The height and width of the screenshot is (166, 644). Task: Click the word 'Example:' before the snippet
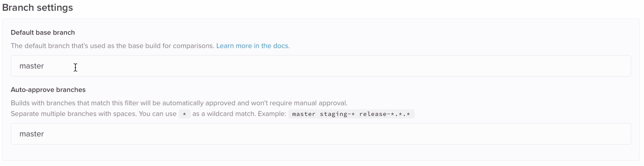click(x=272, y=114)
